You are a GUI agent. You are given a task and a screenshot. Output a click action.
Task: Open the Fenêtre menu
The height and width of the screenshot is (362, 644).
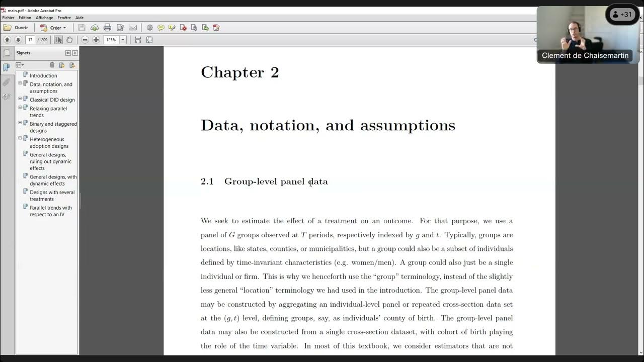64,18
